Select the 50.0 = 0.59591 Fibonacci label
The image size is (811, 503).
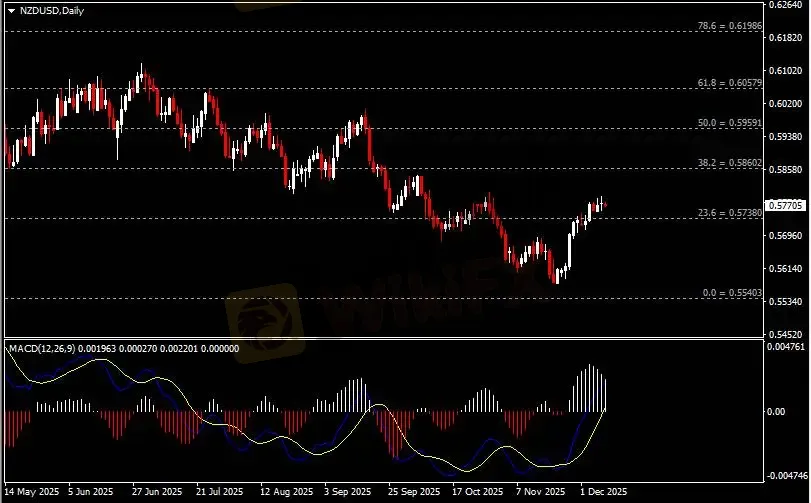pyautogui.click(x=729, y=123)
